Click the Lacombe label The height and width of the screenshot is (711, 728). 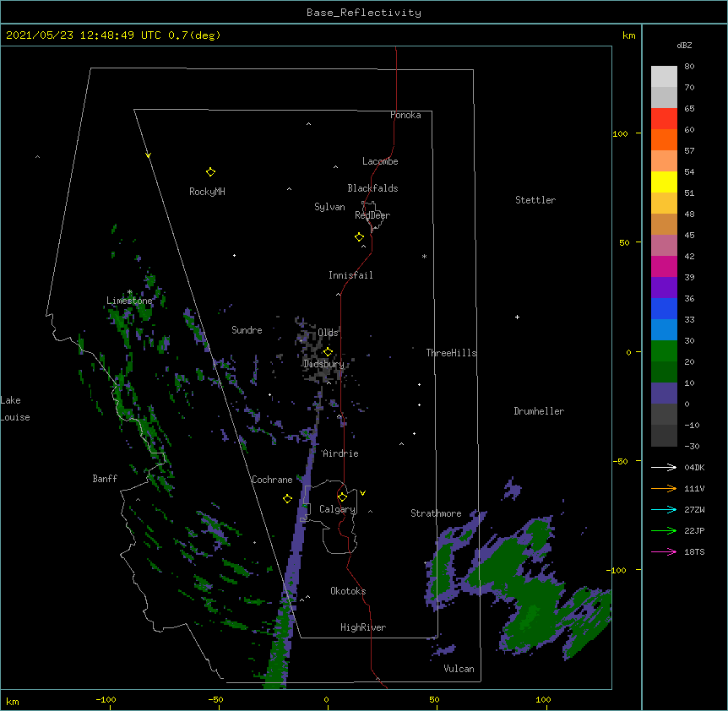pos(380,161)
